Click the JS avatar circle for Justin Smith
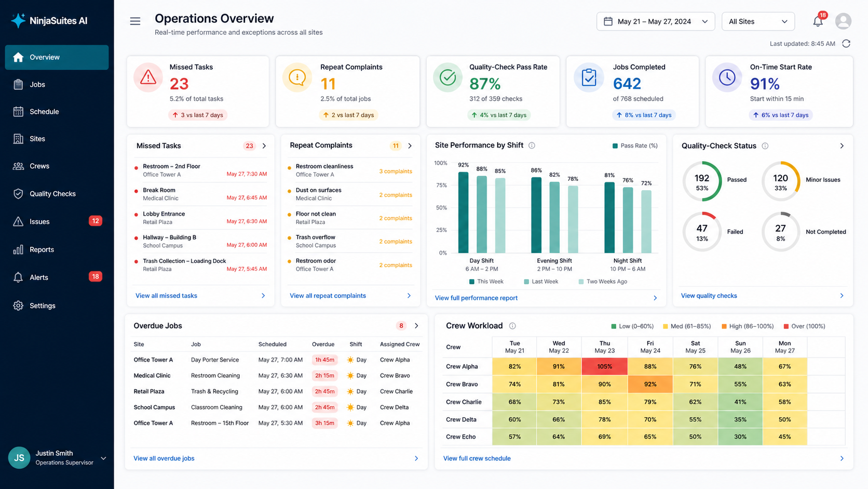The image size is (868, 489). click(x=19, y=458)
